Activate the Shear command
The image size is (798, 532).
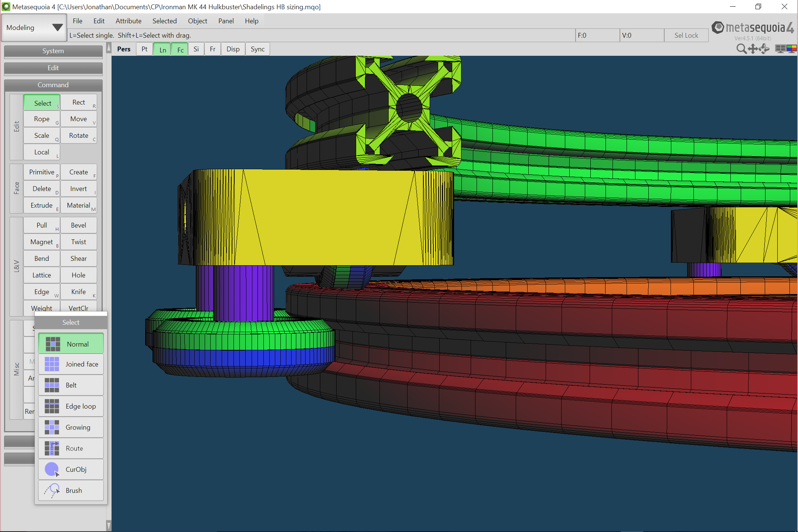79,259
